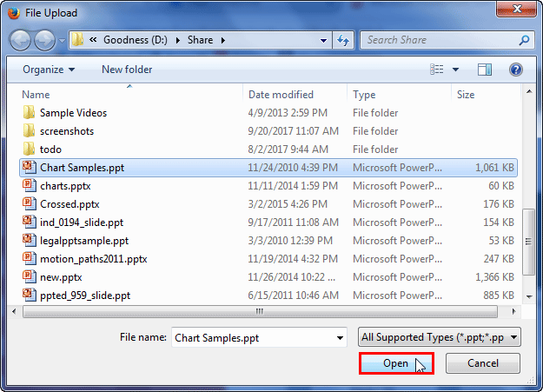This screenshot has height=392, width=543.
Task: Expand arrow after Goodness (D:) breadcrumb
Action: coord(177,40)
